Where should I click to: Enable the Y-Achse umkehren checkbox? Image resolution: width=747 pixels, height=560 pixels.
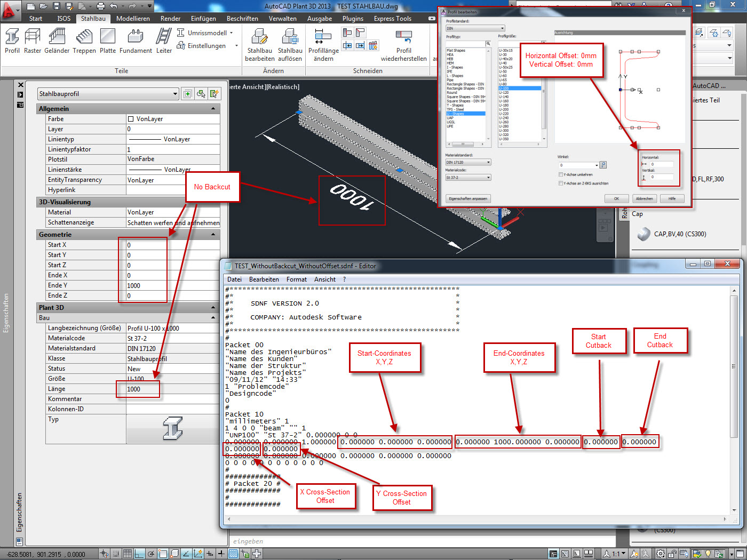coord(561,174)
